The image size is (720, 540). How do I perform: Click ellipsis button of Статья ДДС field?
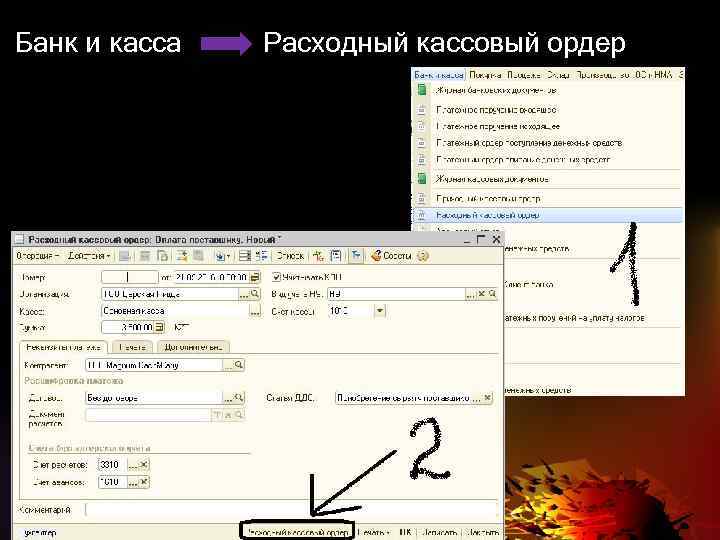click(477, 398)
